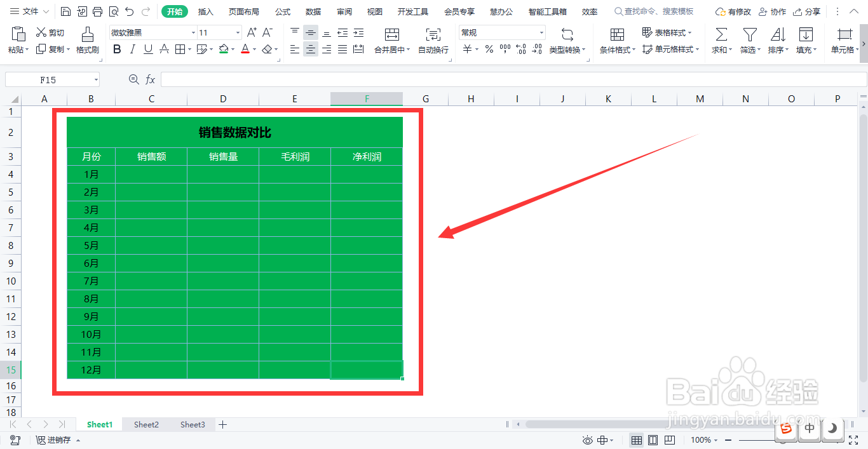Screen dimensions: 868x449
Task: Open the font size dropdown showing 11
Action: [238, 32]
